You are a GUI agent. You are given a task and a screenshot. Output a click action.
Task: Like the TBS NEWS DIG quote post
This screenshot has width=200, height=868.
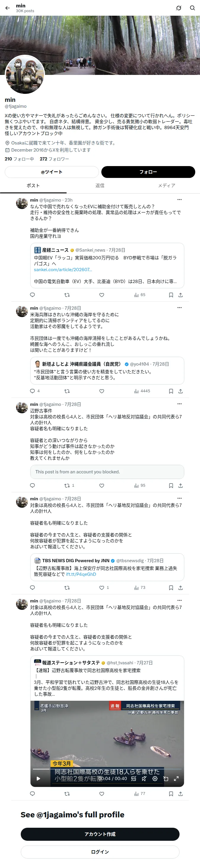[102, 588]
